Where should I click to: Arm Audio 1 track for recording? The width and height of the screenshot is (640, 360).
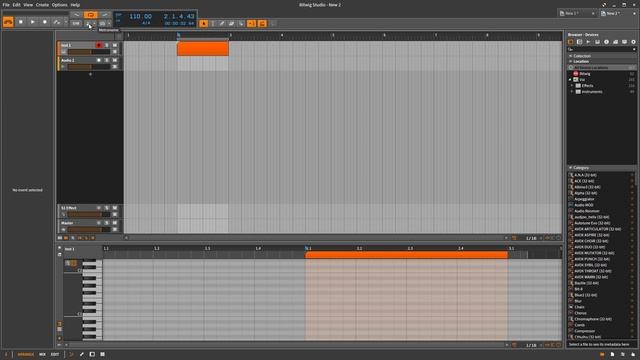[99, 60]
